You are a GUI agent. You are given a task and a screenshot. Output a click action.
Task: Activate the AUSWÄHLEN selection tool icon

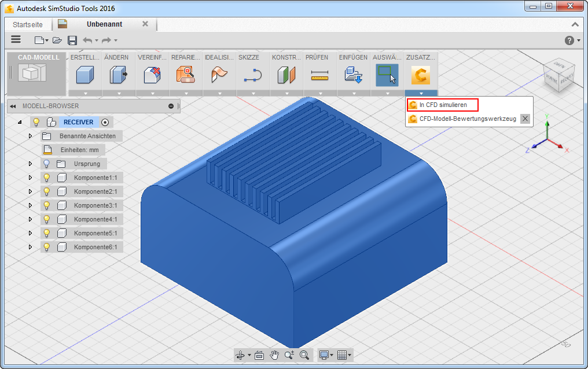(387, 75)
